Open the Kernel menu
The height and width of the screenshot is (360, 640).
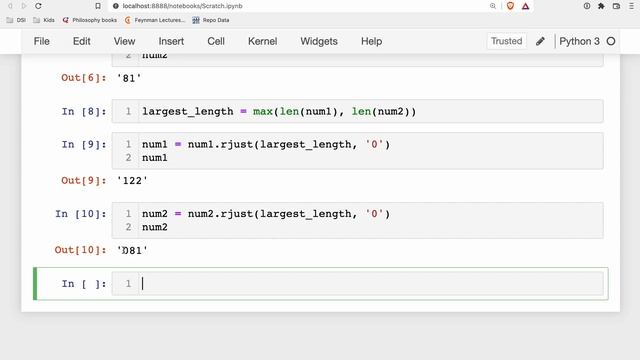262,41
